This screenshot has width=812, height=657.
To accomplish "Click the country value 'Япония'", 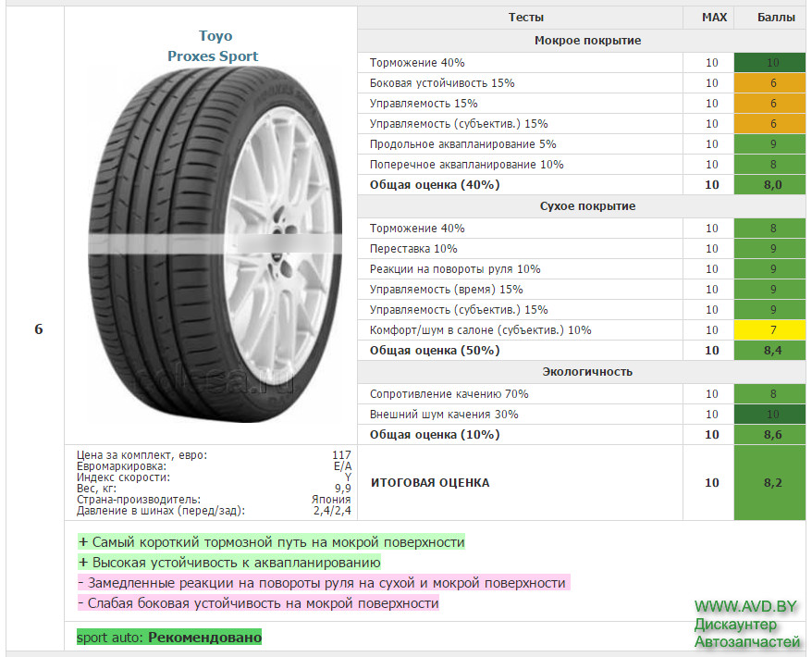I will (331, 500).
